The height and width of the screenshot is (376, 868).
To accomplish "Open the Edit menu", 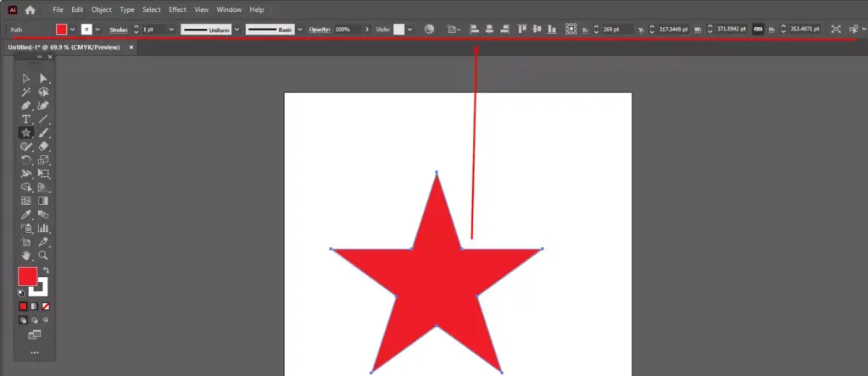I will click(x=77, y=9).
